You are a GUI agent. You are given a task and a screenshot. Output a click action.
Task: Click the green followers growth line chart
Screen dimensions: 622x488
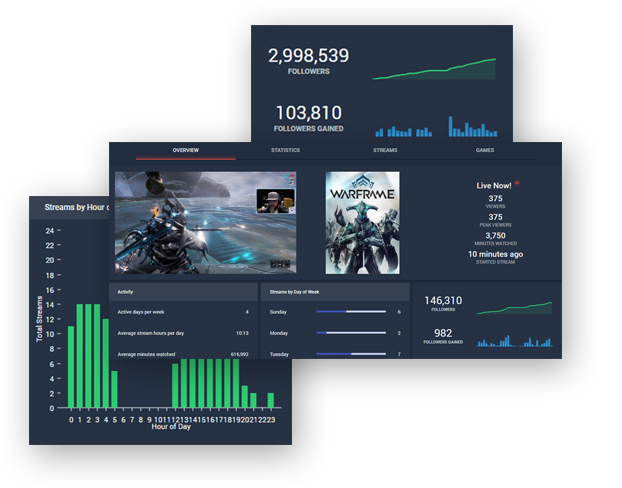pyautogui.click(x=434, y=69)
